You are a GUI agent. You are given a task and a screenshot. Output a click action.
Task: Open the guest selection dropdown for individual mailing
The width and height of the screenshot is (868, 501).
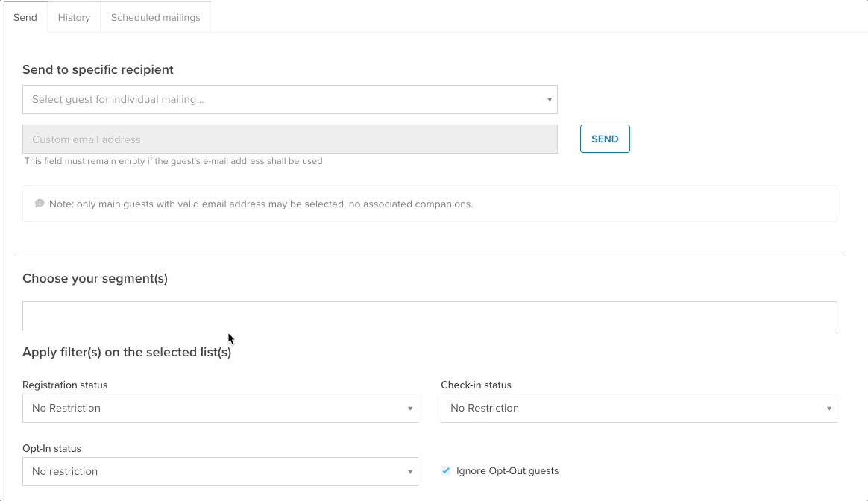click(289, 100)
